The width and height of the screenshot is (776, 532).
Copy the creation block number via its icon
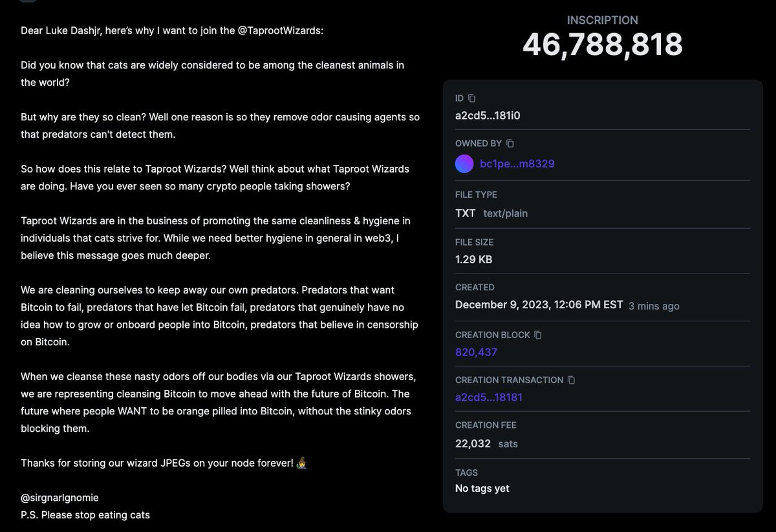tap(538, 335)
